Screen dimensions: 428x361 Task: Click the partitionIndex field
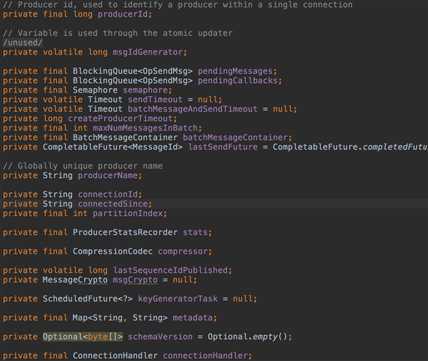(x=128, y=213)
